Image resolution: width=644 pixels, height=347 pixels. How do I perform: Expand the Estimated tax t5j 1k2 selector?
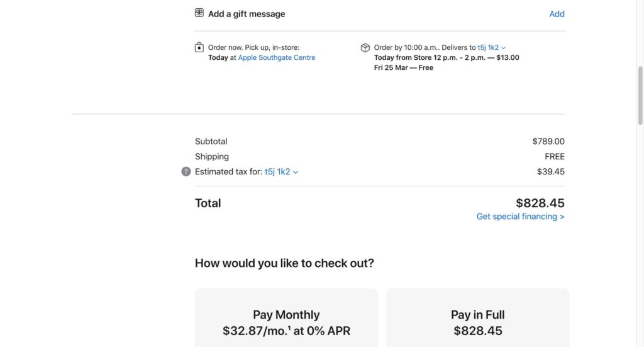point(277,171)
